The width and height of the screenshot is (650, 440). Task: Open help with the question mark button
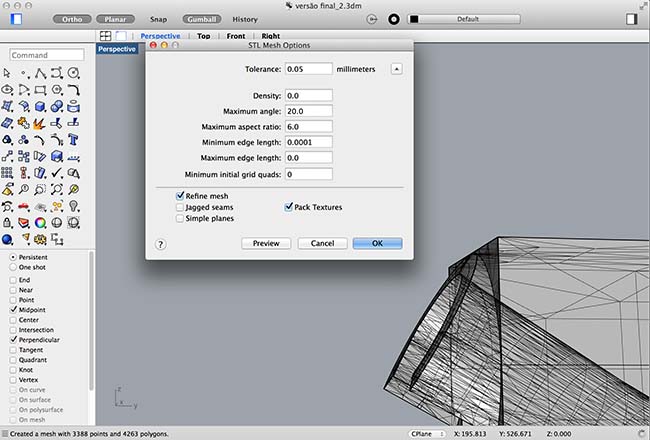(160, 244)
